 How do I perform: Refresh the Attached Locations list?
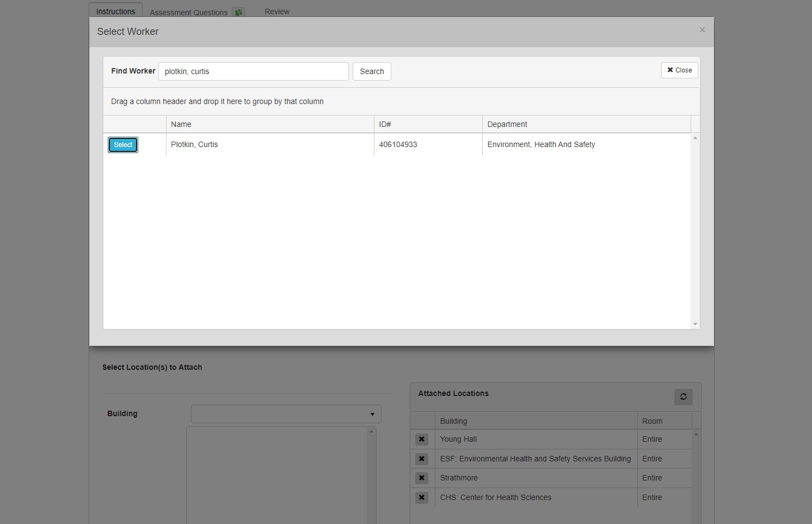tap(684, 397)
